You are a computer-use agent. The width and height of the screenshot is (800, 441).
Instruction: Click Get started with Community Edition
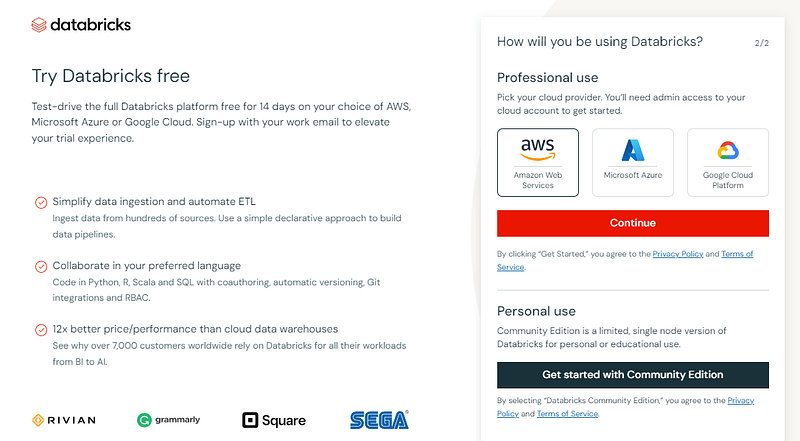coord(633,375)
